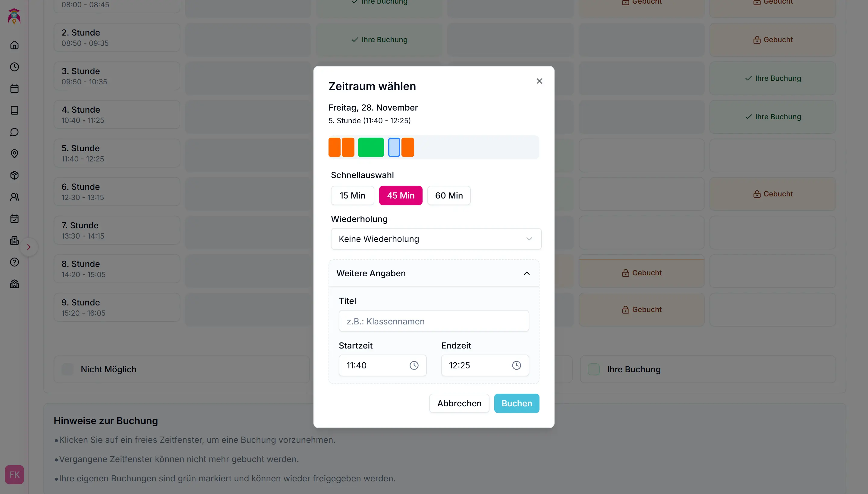Open the help question mark icon
868x494 pixels.
14,262
